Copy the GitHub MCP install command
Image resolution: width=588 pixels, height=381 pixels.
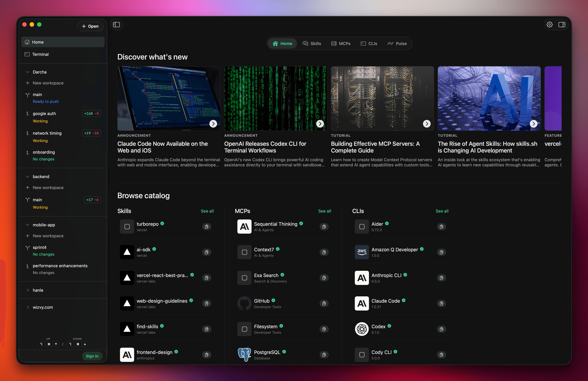pos(324,303)
